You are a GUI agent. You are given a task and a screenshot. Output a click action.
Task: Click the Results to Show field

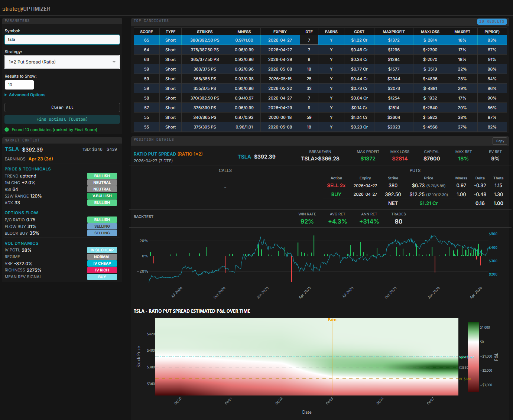coord(19,85)
